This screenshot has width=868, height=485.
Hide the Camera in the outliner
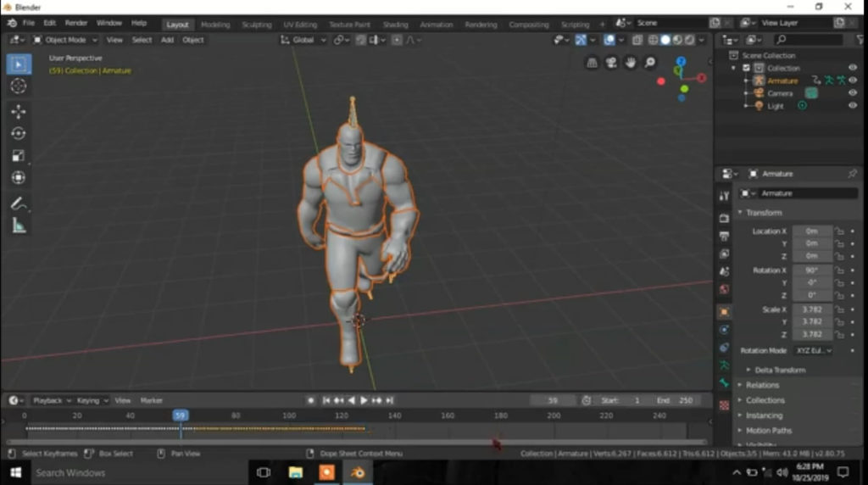853,93
